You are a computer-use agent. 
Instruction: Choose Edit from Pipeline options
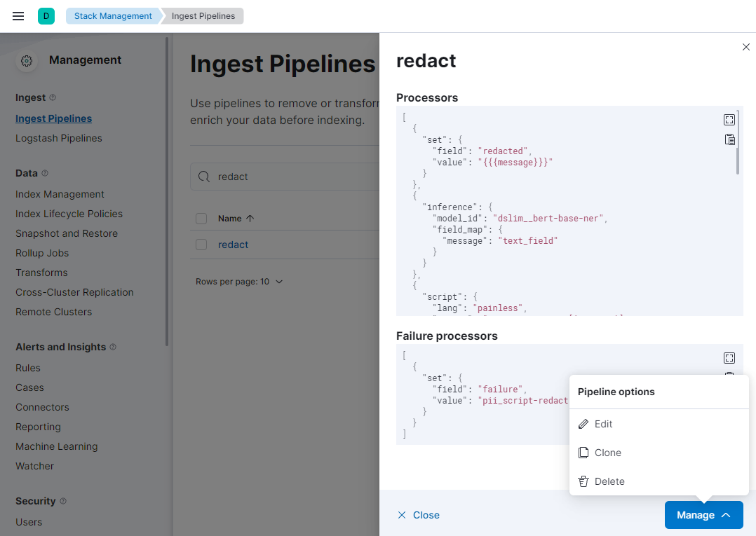pyautogui.click(x=603, y=424)
